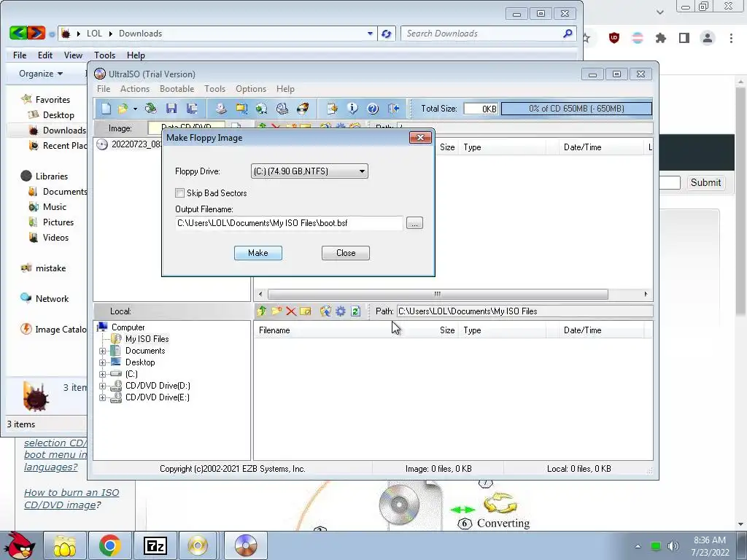Screen dimensions: 747x560
Task: Click the Burn CD/DVD image flame disc icon
Action: tap(303, 109)
